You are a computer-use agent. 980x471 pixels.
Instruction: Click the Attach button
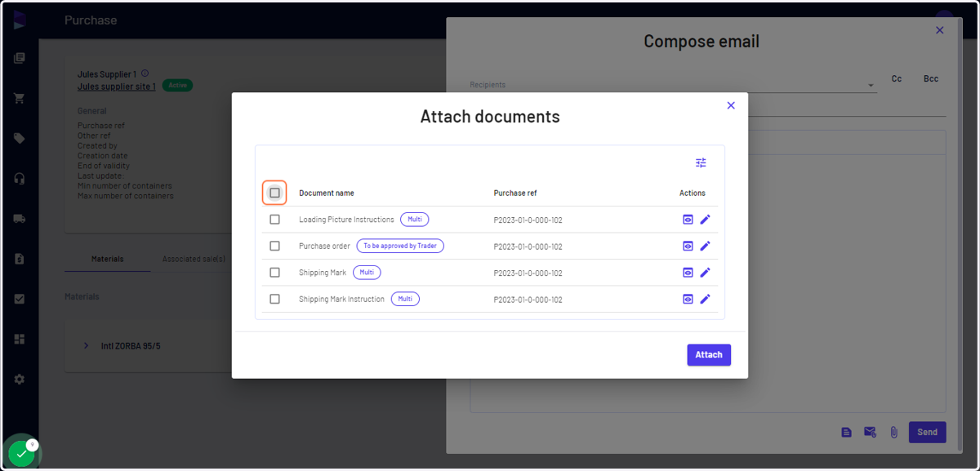709,354
